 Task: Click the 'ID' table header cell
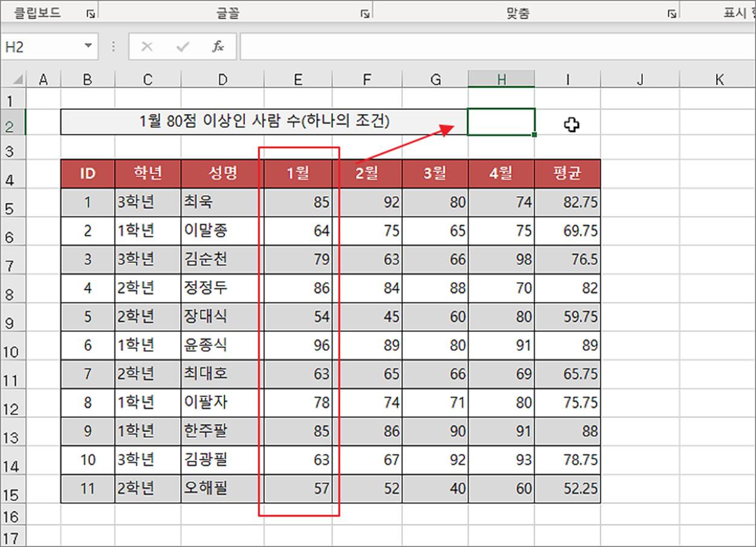[88, 174]
